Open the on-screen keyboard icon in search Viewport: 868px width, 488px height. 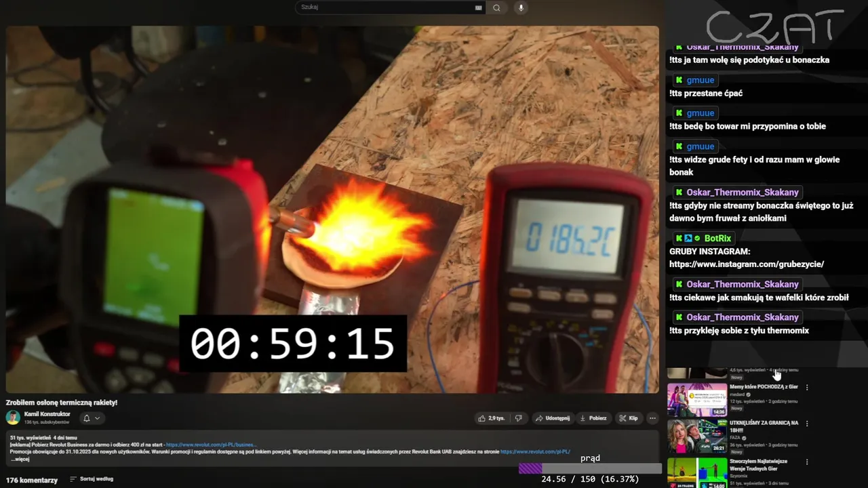click(x=479, y=7)
